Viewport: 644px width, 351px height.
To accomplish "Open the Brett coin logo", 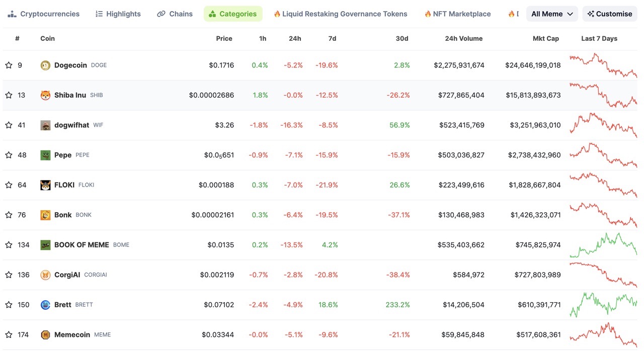I will coord(45,305).
